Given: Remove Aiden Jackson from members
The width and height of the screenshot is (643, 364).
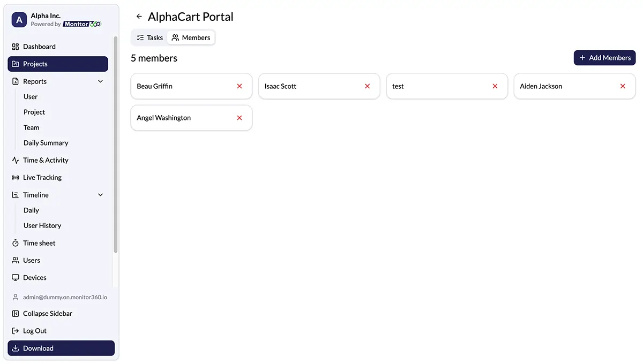Looking at the screenshot, I should pyautogui.click(x=622, y=86).
